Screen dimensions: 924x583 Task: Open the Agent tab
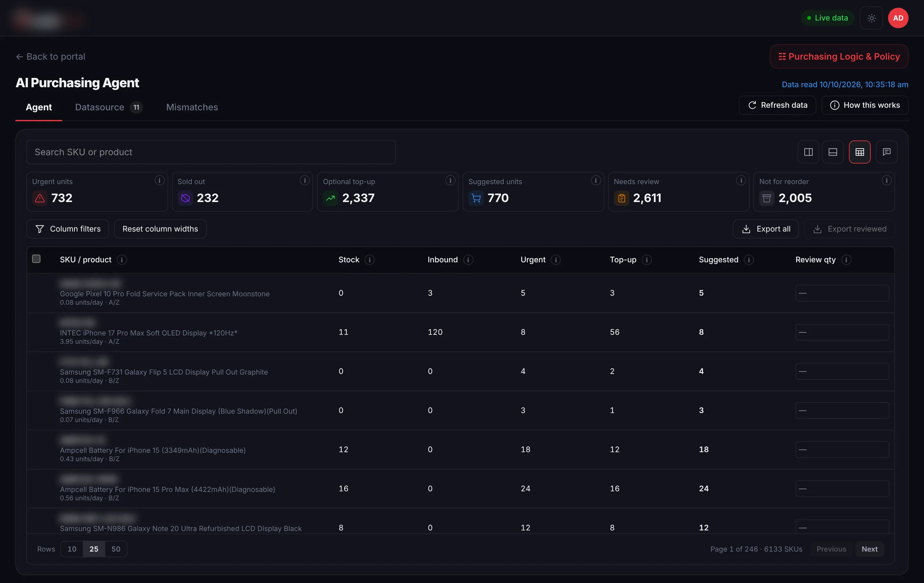point(39,107)
